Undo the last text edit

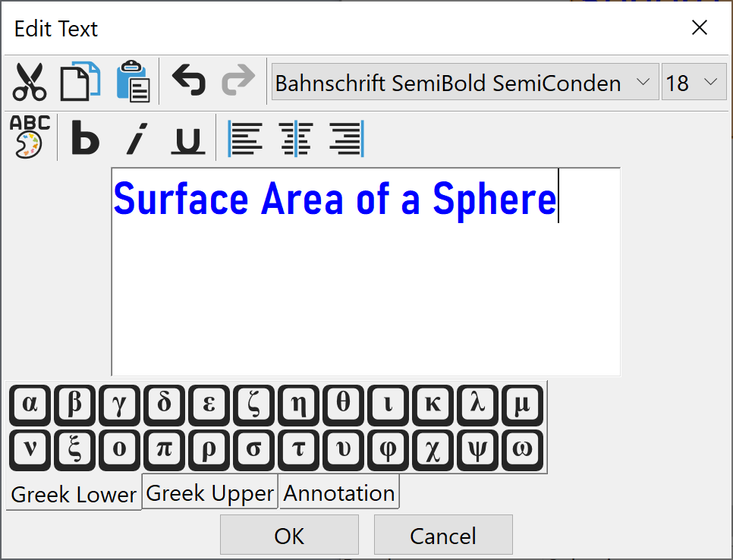coord(188,79)
